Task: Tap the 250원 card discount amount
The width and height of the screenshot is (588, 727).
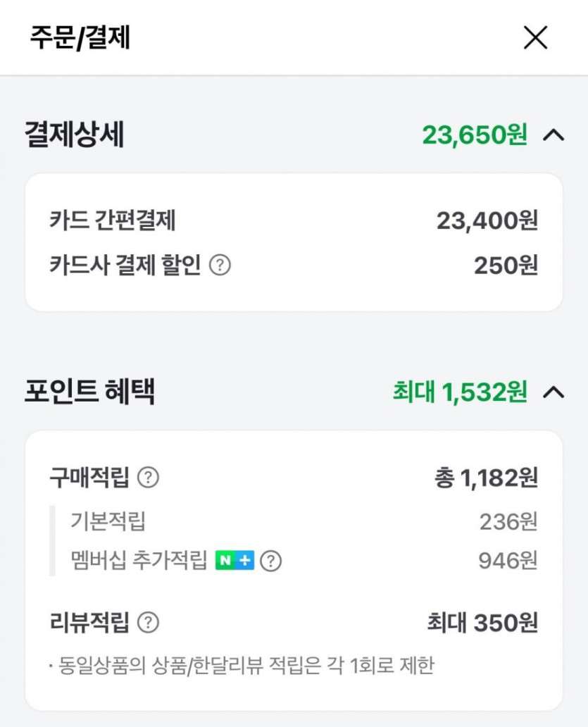Action: click(x=506, y=266)
